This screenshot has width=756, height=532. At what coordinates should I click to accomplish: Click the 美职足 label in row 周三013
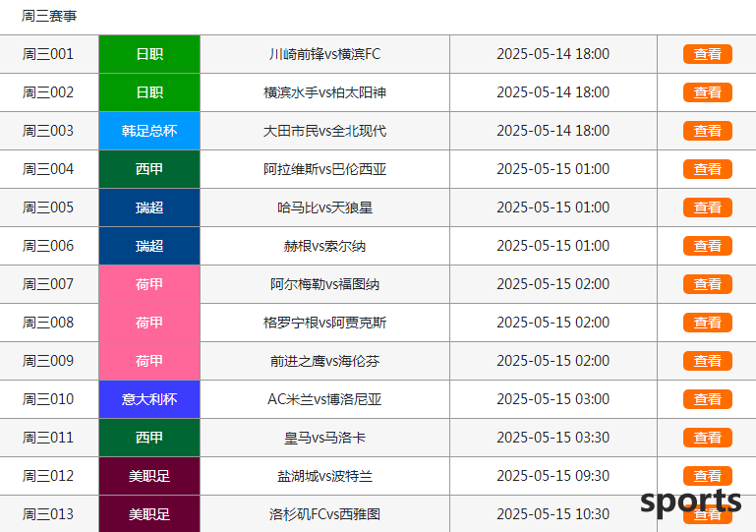point(149,514)
